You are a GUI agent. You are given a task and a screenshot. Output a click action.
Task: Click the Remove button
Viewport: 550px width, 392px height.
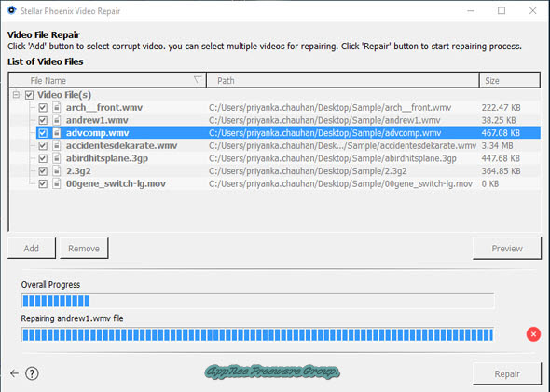click(x=84, y=249)
